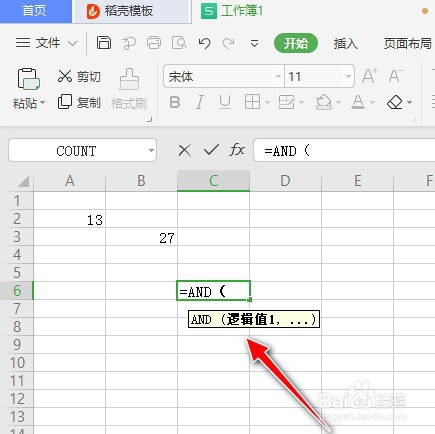Viewport: 435px width, 434px height.
Task: Click the formula bar containing =AND (
Action: click(344, 151)
